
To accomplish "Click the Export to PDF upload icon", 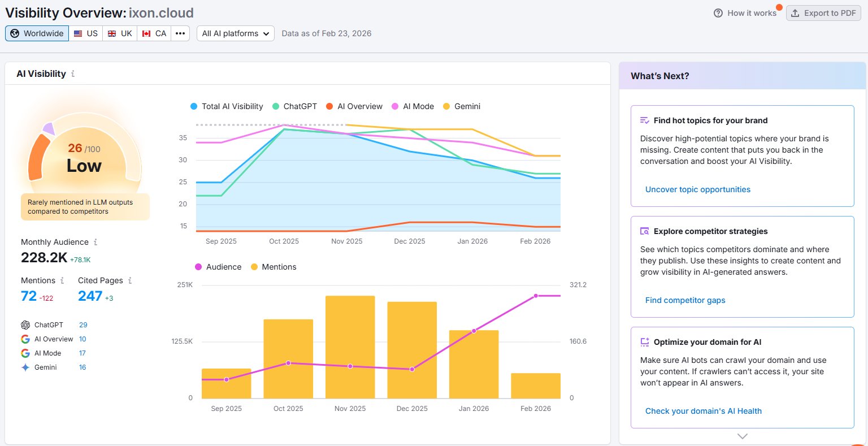I will (x=795, y=13).
